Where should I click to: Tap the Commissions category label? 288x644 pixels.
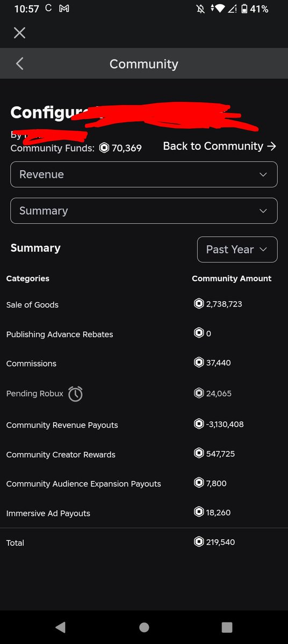pyautogui.click(x=31, y=363)
